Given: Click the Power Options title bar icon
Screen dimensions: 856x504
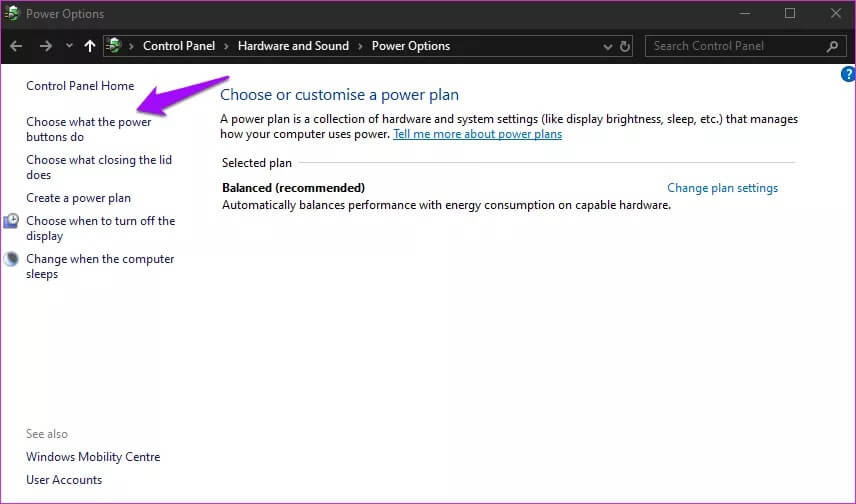Looking at the screenshot, I should click(x=13, y=14).
